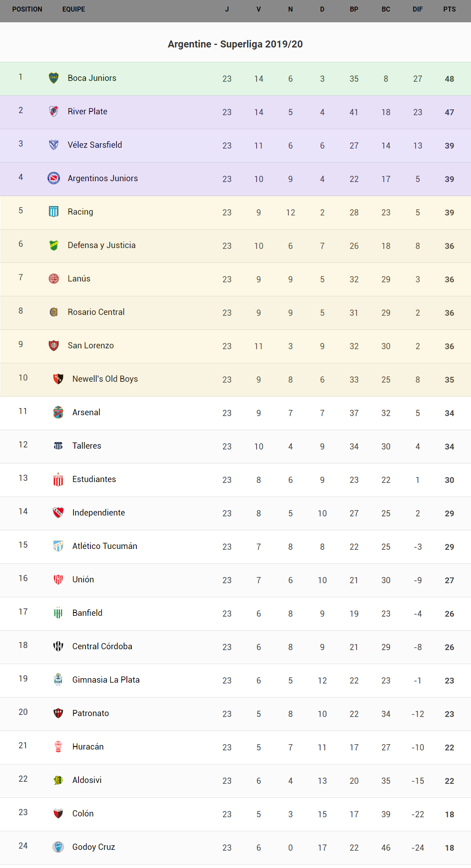471x868 pixels.
Task: Click the Godoy Cruz club crest
Action: [58, 847]
